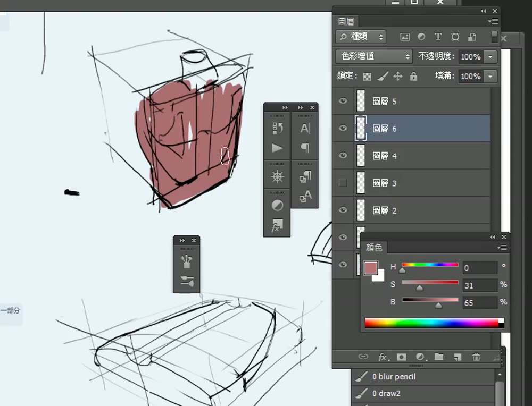Select the 顏色 panel tab
532x406 pixels.
[374, 248]
